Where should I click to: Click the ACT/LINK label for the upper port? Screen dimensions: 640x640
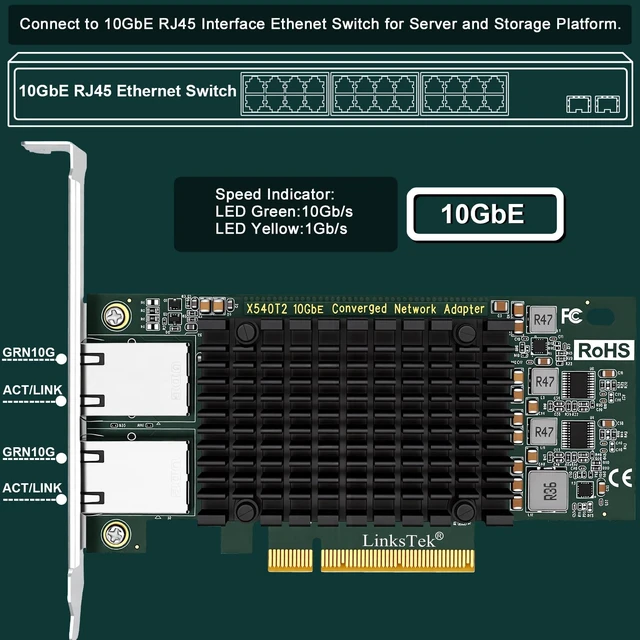(32, 390)
